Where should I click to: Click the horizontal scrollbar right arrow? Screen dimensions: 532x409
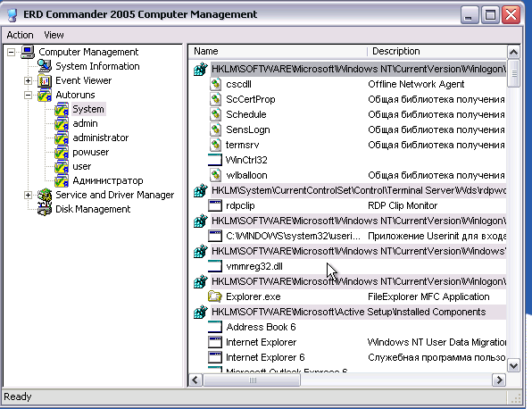(x=499, y=380)
